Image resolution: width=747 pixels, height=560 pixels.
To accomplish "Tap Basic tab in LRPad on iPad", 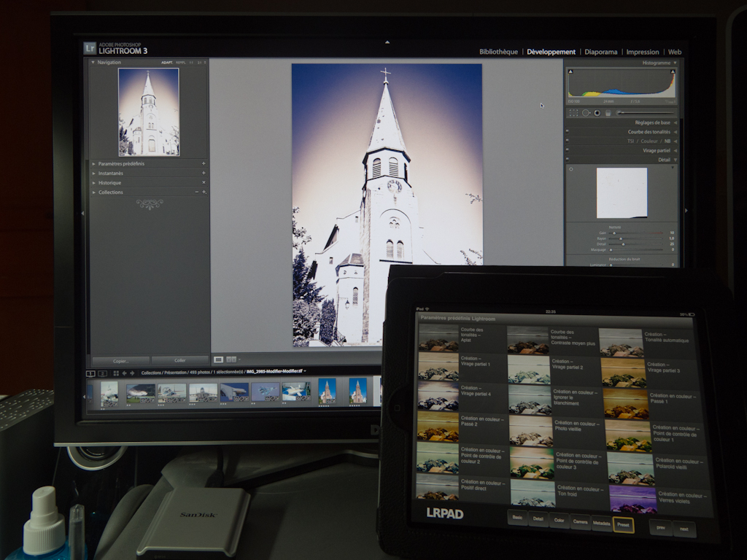I will coord(517,518).
